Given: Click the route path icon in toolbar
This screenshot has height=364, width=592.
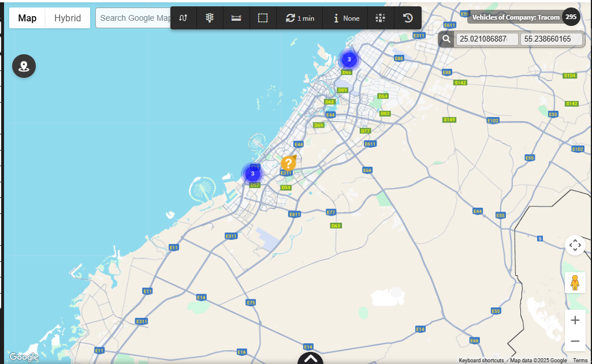Looking at the screenshot, I should pyautogui.click(x=183, y=18).
